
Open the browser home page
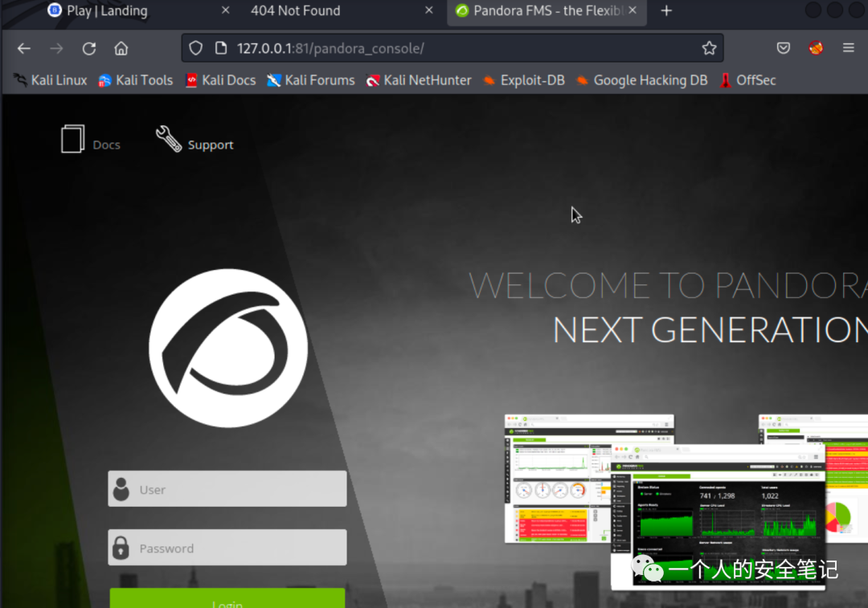tap(121, 49)
